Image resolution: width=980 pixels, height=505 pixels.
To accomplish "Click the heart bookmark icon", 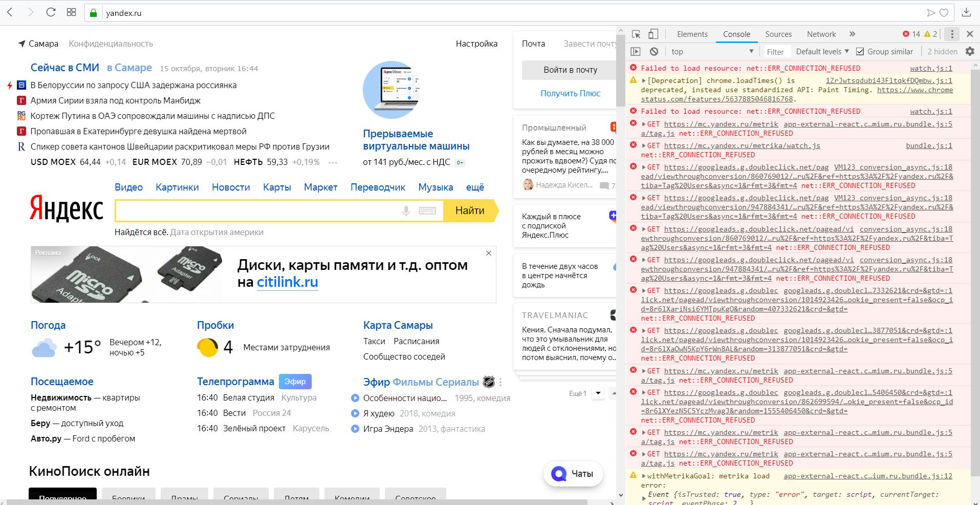I will point(944,13).
